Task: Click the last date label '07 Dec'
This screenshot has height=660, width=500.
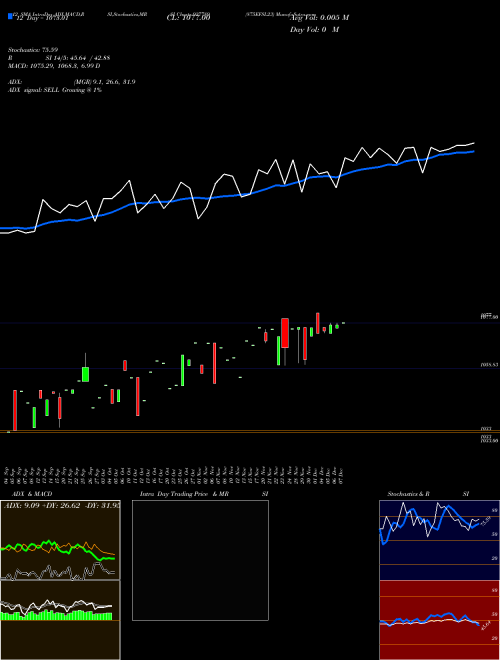Action: click(x=343, y=475)
